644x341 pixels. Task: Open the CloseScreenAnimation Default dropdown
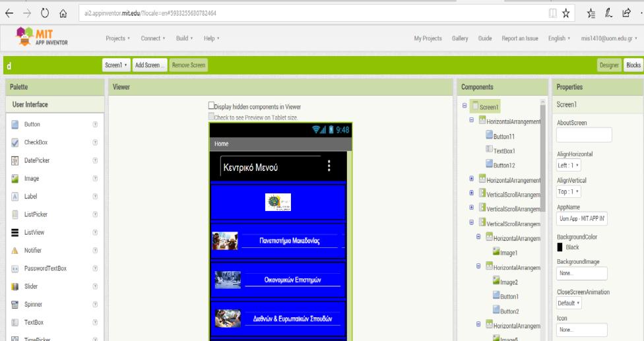[x=569, y=303]
